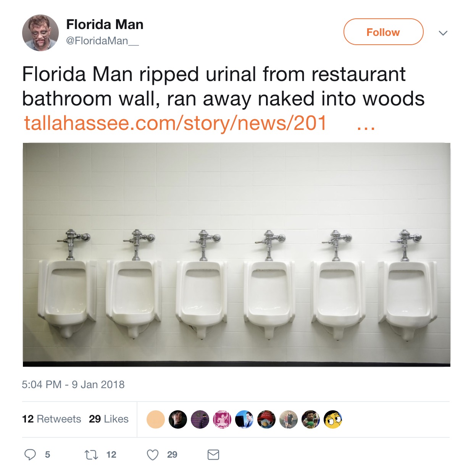View the list of 12 Retweets
Viewport: 471px width, 476px height.
(52, 419)
